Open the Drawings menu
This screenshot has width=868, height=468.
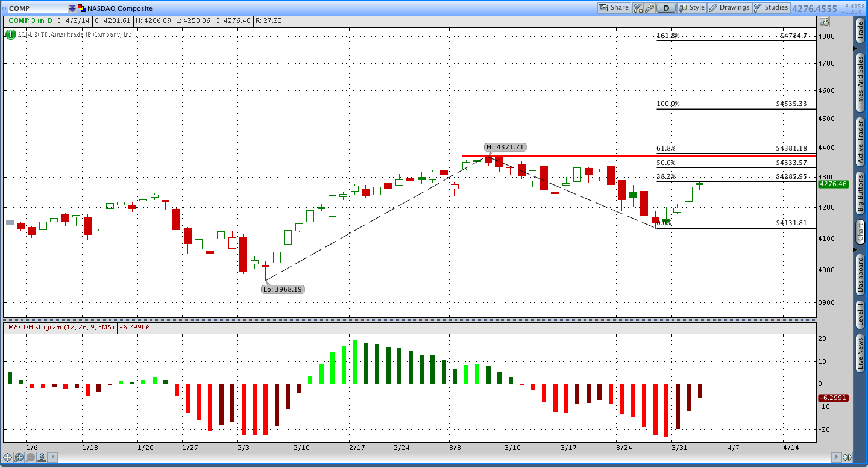(x=729, y=8)
